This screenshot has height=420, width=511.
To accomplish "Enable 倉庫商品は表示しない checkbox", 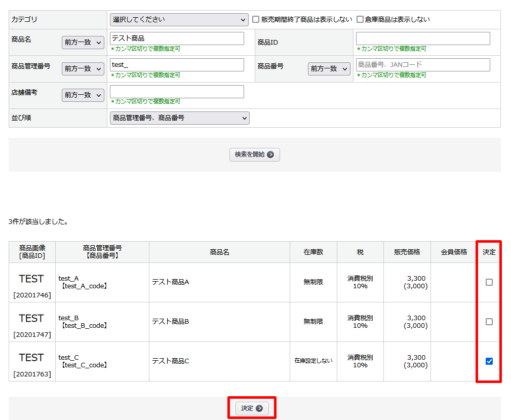I will tap(360, 20).
